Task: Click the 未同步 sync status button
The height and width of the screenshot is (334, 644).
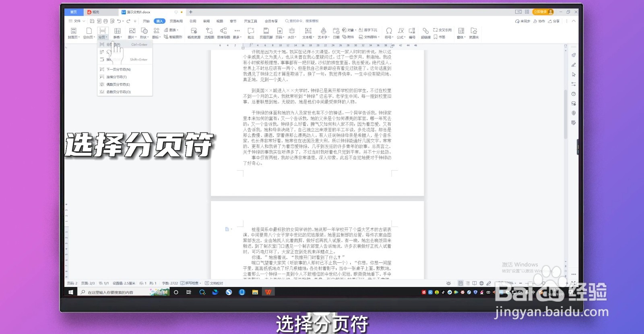Action: (x=522, y=21)
